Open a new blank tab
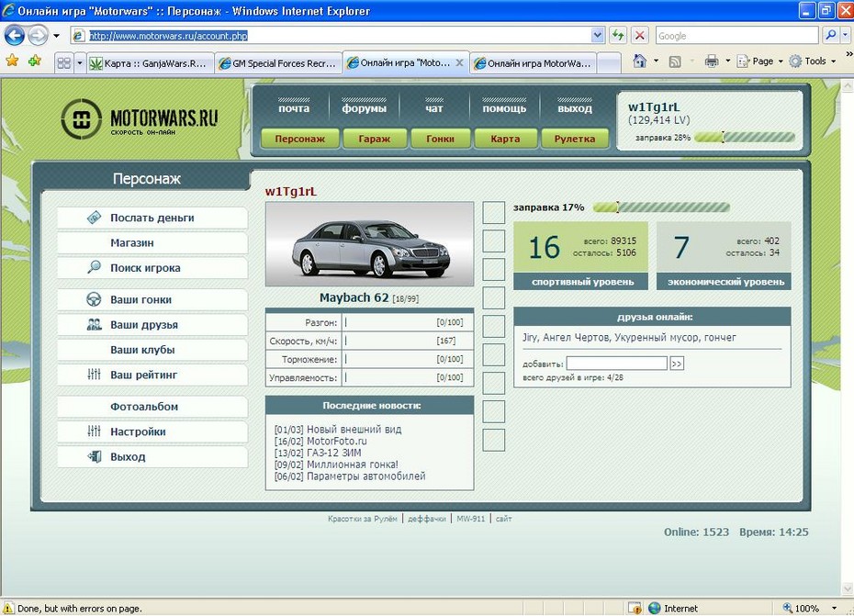854x616 pixels. tap(610, 63)
